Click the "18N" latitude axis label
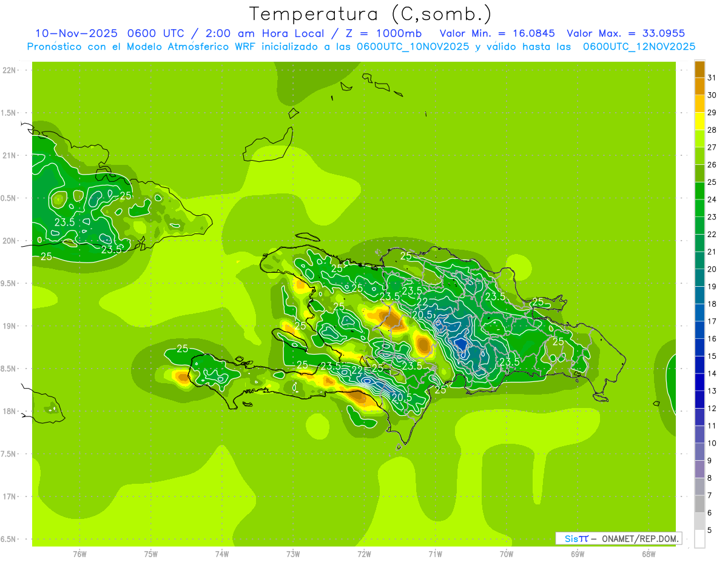 point(8,411)
